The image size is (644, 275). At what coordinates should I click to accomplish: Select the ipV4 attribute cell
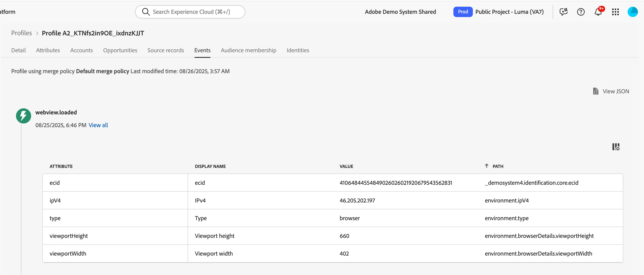coord(115,201)
